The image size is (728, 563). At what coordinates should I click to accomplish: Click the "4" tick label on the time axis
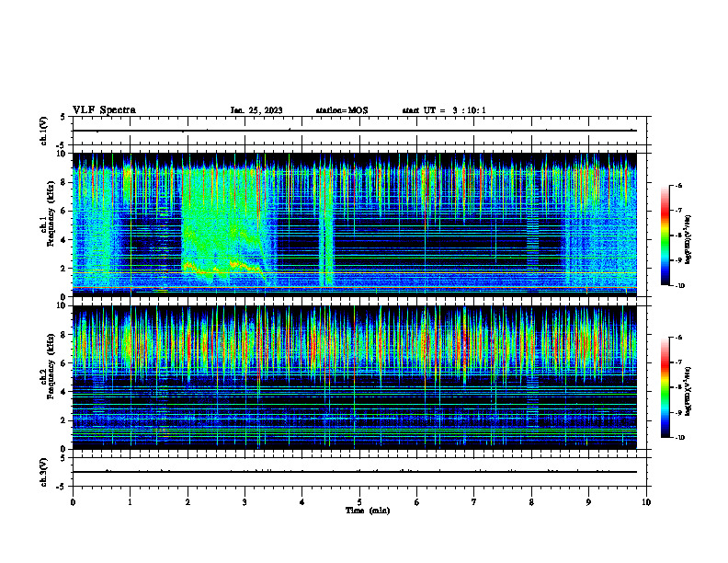click(302, 502)
